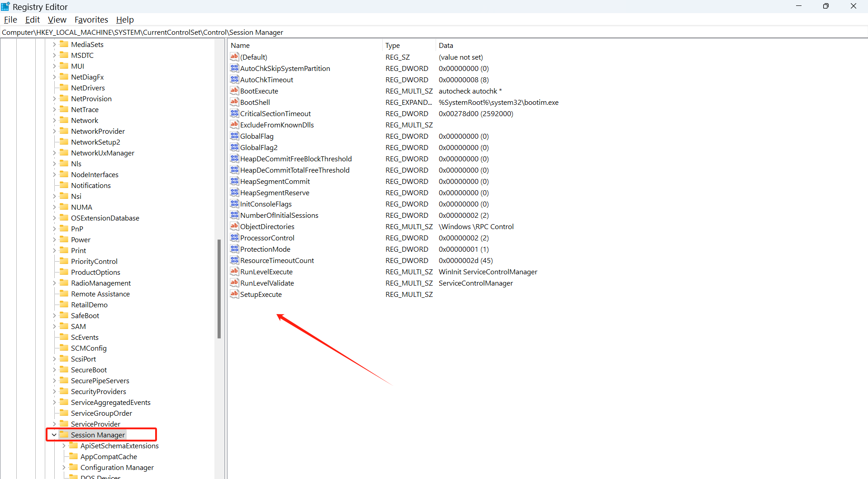Select the HeapDeCommitFreeBlockThreshold value name

tap(296, 159)
